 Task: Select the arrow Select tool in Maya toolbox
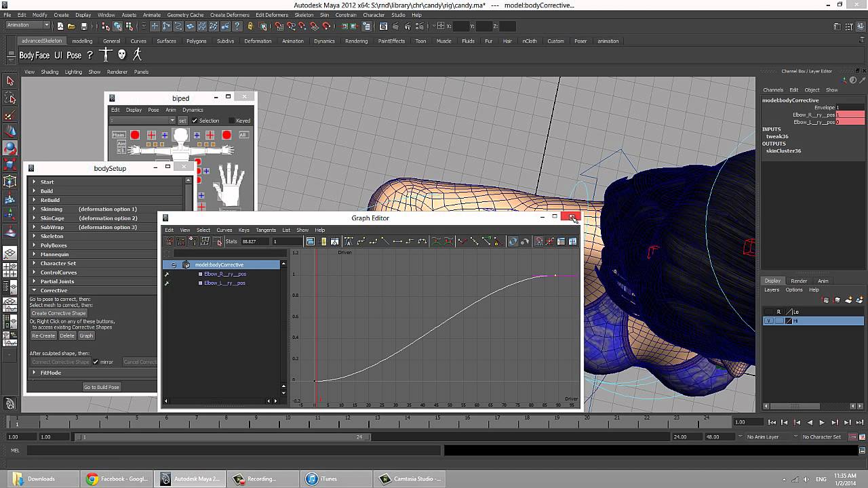point(10,81)
